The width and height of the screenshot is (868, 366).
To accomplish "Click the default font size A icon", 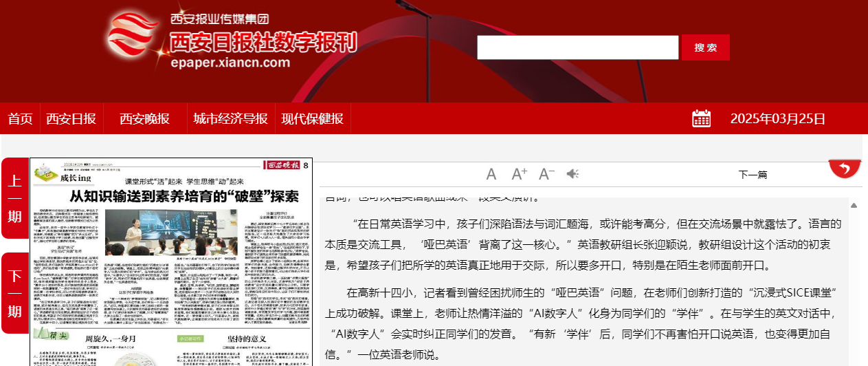I will tap(491, 174).
